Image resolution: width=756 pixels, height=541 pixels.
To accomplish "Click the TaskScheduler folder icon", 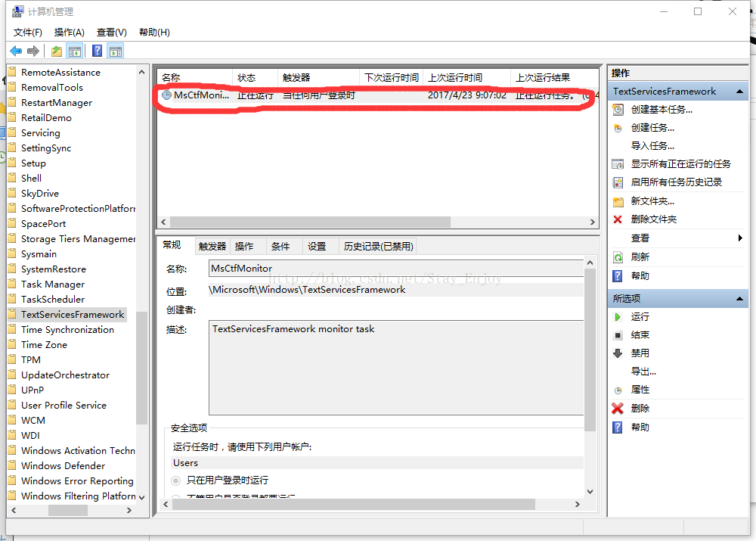I will (13, 299).
